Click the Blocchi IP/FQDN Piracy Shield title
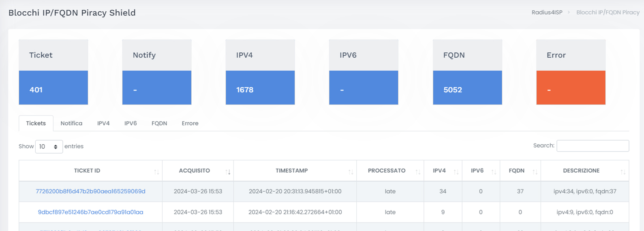The image size is (644, 231). [x=72, y=13]
